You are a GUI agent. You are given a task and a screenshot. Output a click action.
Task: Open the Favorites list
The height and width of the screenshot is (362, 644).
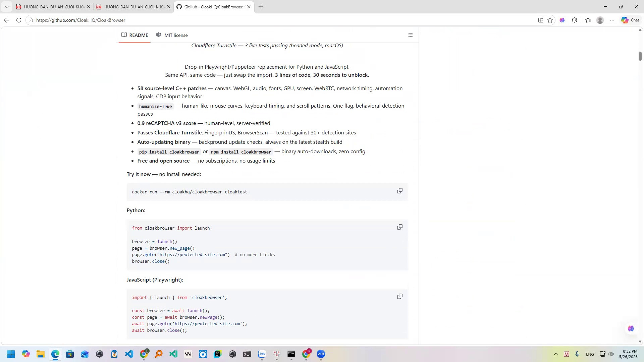pyautogui.click(x=588, y=20)
